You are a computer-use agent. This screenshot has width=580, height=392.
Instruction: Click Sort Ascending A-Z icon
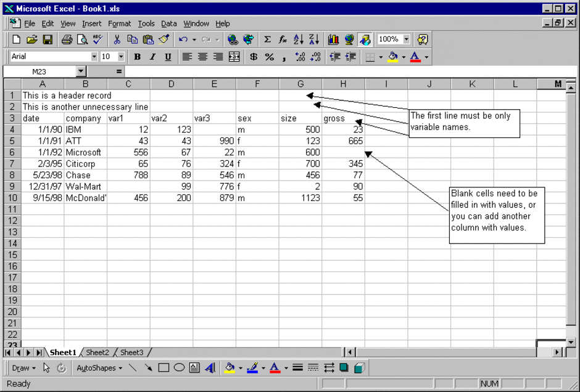tap(298, 39)
